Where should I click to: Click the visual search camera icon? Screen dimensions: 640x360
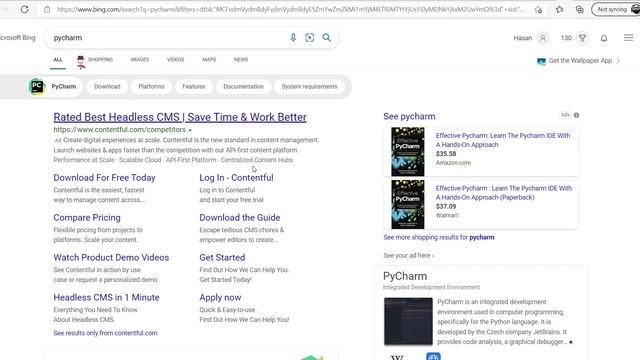tap(310, 38)
